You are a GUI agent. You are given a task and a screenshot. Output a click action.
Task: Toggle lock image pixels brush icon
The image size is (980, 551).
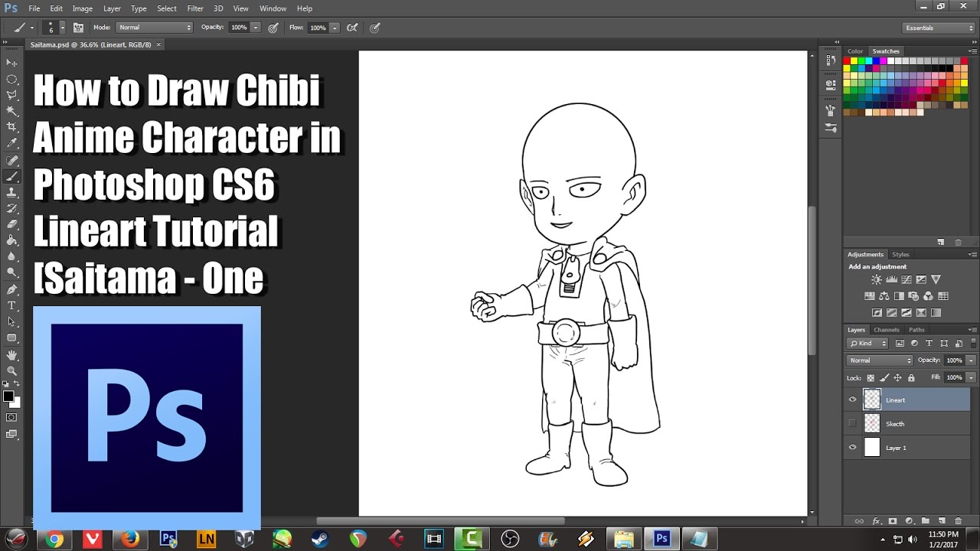[884, 378]
